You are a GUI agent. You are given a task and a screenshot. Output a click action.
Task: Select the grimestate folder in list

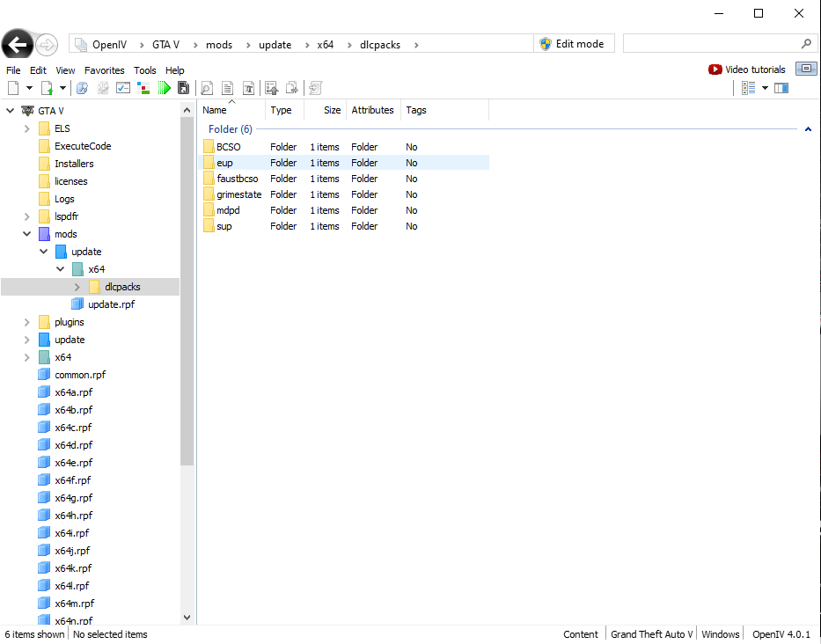pyautogui.click(x=238, y=194)
